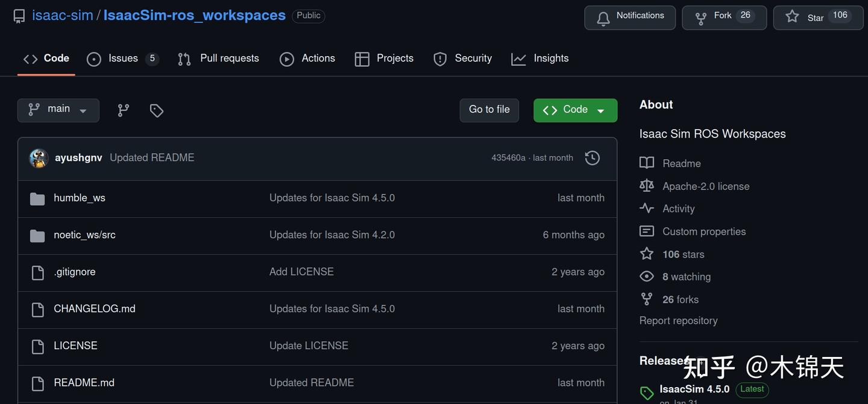
Task: Open the Actions tab
Action: (307, 58)
